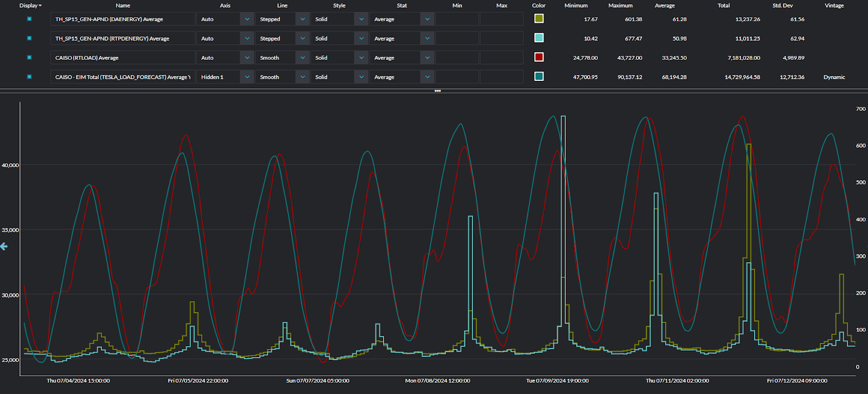This screenshot has height=394, width=868.
Task: Click the CAISO (RTLOAD) Average name field
Action: 123,58
